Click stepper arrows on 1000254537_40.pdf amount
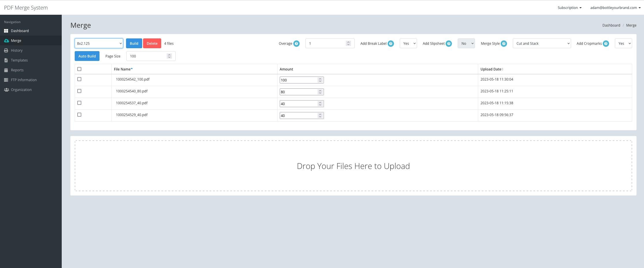The height and width of the screenshot is (268, 644). point(320,104)
